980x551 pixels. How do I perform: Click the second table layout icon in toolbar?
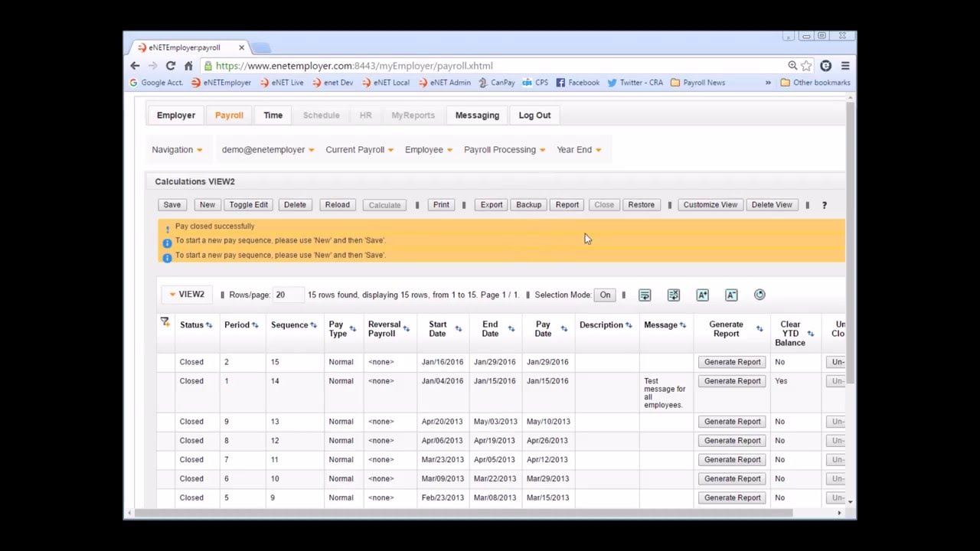coord(674,295)
